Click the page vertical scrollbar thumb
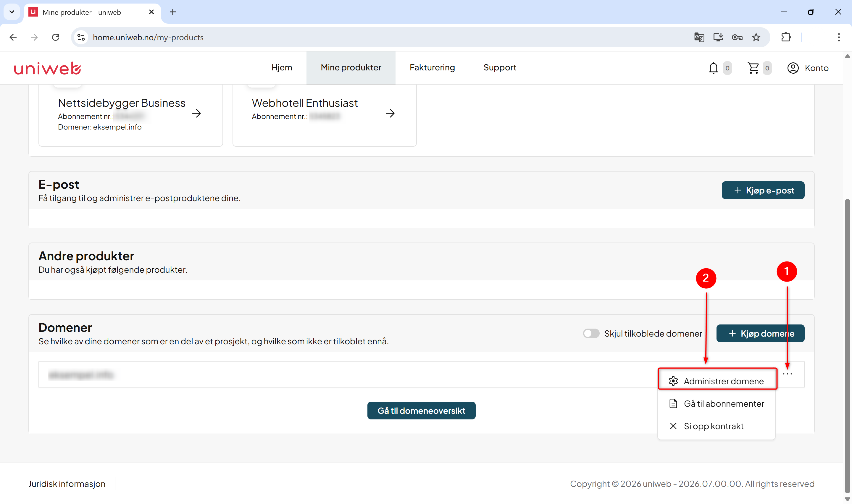The height and width of the screenshot is (504, 852). [847, 346]
